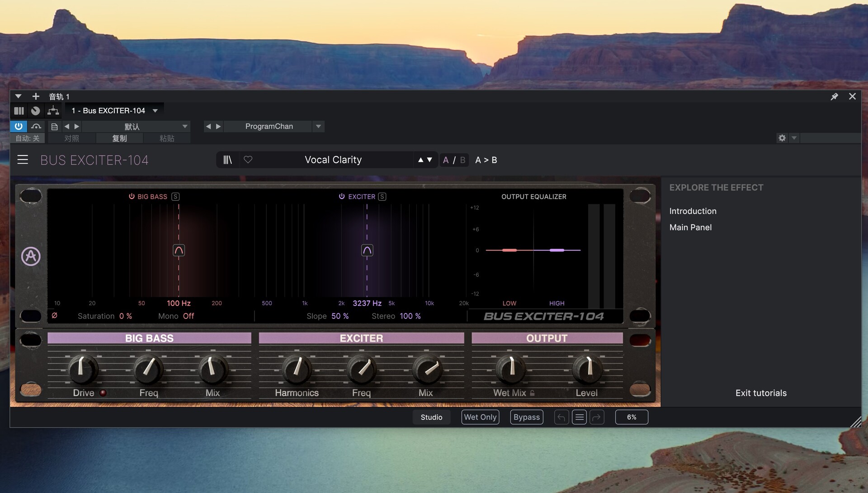Open the Studio quality menu

click(x=431, y=417)
